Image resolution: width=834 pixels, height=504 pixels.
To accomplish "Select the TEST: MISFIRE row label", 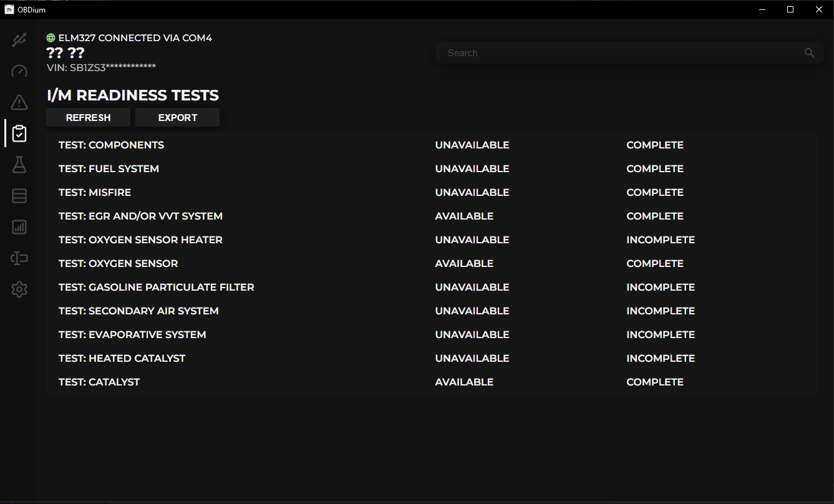I will pos(95,192).
